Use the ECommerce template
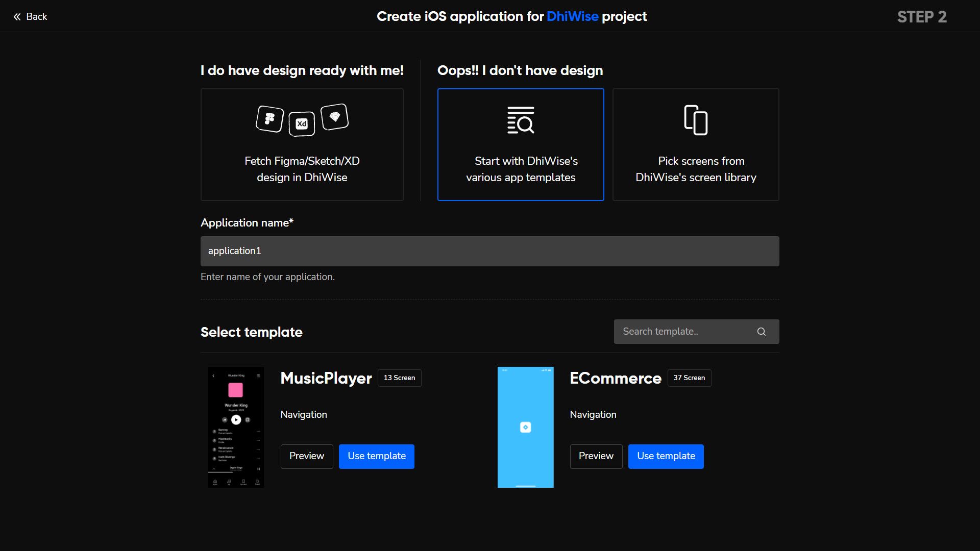The image size is (980, 551). [666, 456]
